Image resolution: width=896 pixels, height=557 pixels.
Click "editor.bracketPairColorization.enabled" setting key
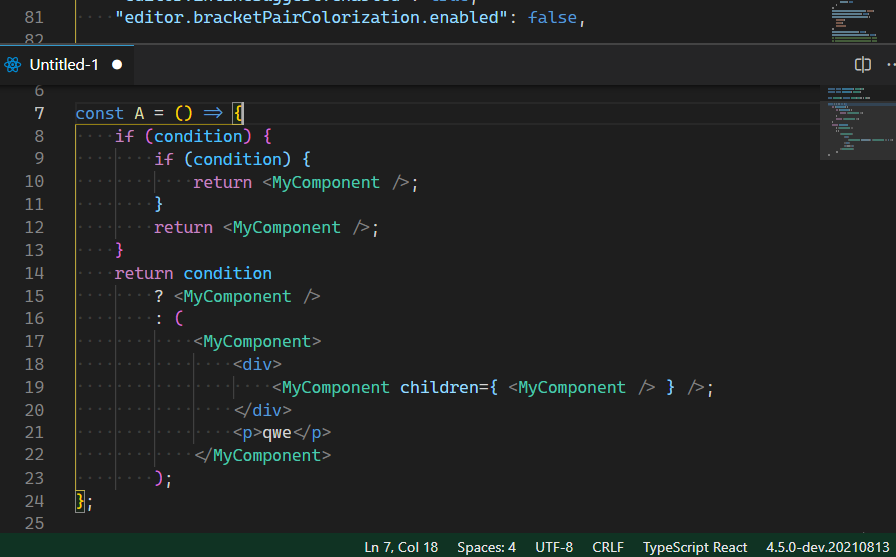311,18
